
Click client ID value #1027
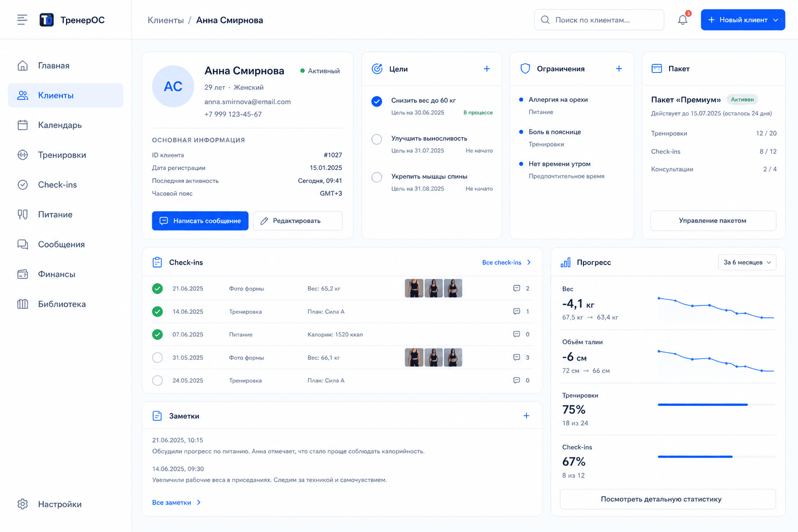pos(332,155)
